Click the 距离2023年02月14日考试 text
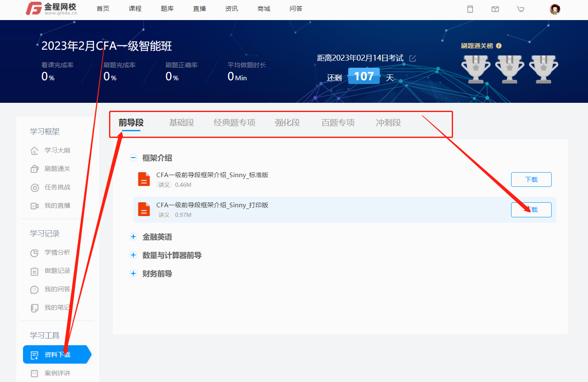The width and height of the screenshot is (588, 382). point(360,58)
